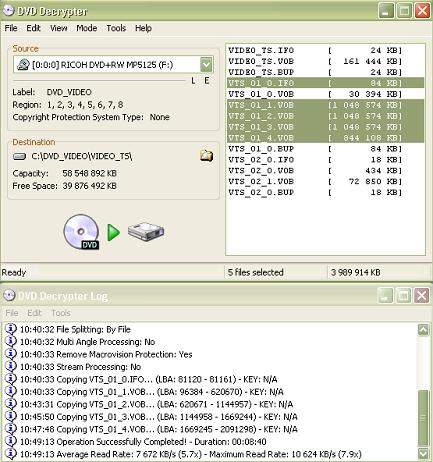Click the hard drive destination icon
Image resolution: width=433 pixels, height=462 pixels.
[146, 232]
